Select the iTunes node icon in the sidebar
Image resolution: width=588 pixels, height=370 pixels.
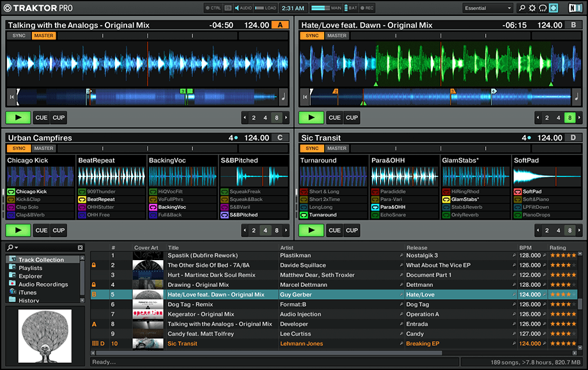(13, 292)
